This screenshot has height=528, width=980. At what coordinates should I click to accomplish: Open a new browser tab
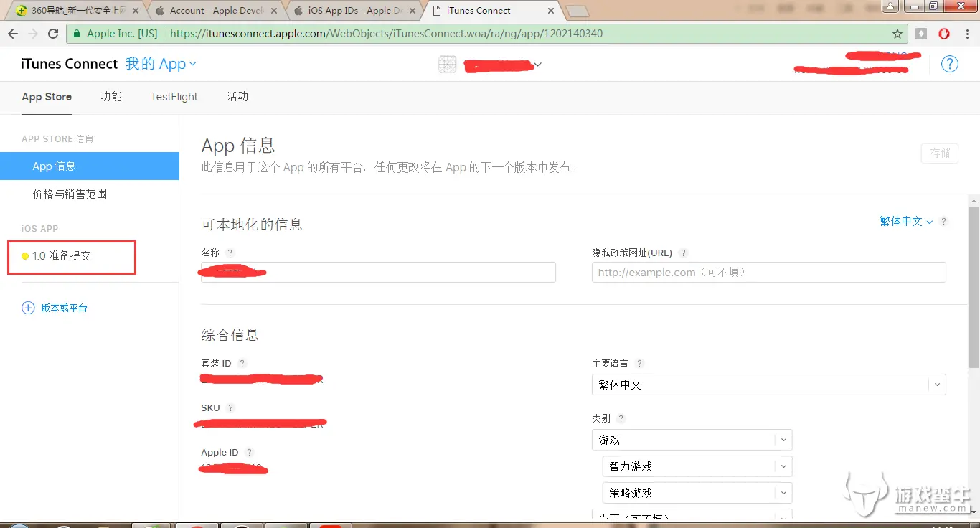pyautogui.click(x=578, y=11)
